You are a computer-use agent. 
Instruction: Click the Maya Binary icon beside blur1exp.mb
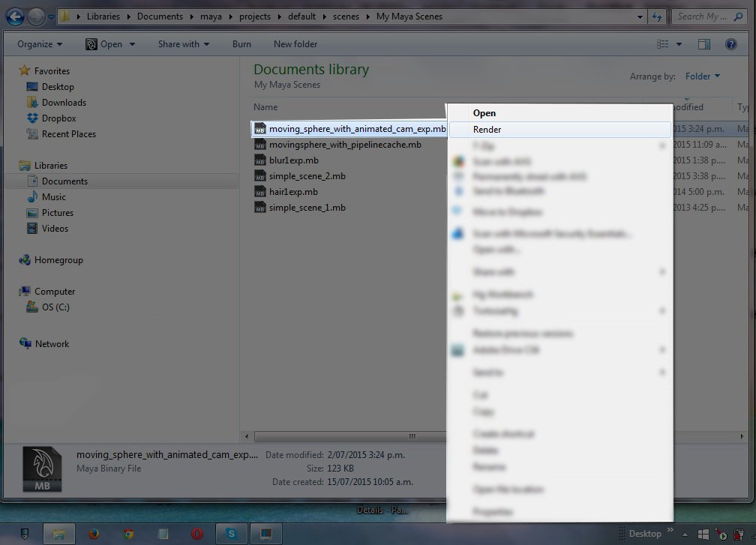click(x=260, y=160)
